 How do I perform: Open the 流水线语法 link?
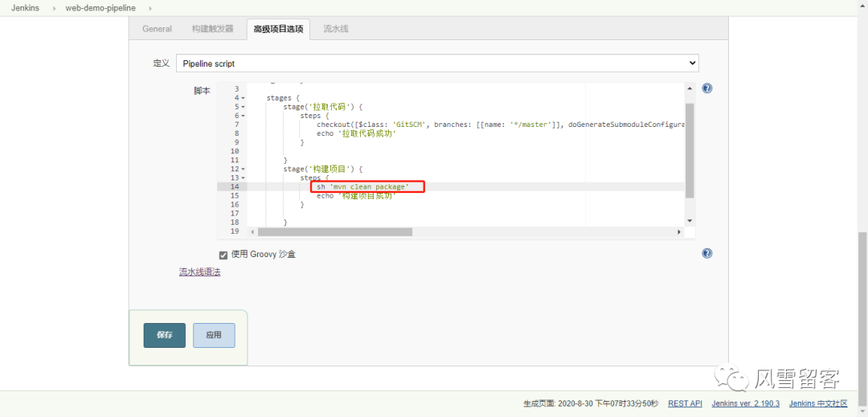(200, 272)
